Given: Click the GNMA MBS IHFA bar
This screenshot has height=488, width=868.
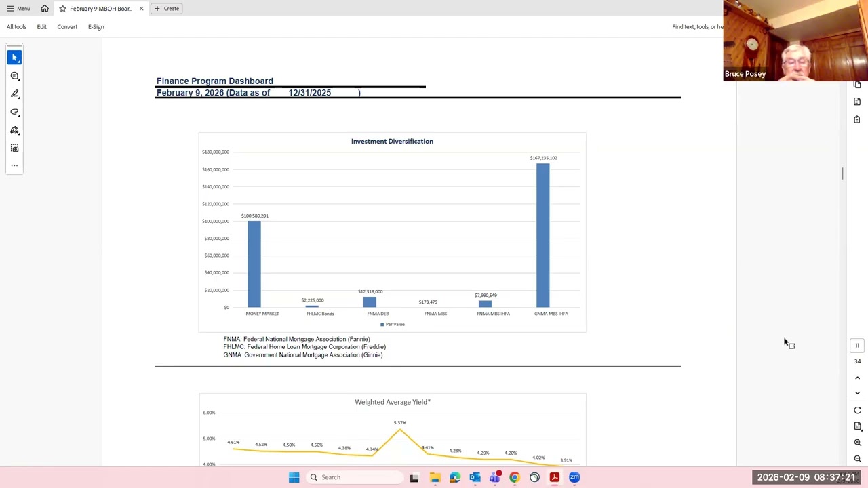Looking at the screenshot, I should [543, 235].
